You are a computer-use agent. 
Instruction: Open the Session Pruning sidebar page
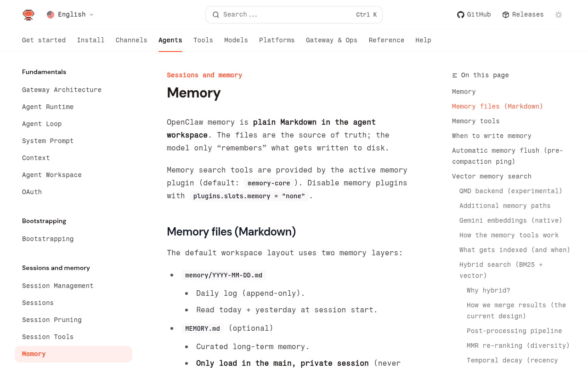pyautogui.click(x=52, y=319)
